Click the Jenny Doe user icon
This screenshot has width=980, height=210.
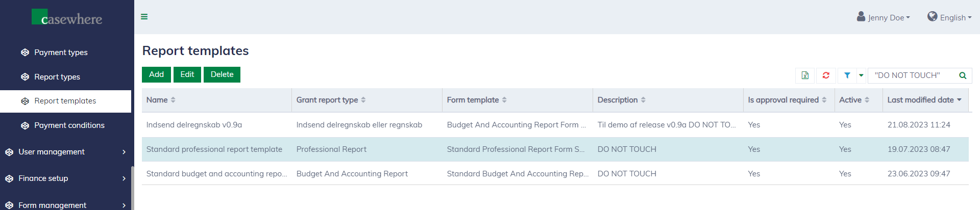(x=861, y=17)
